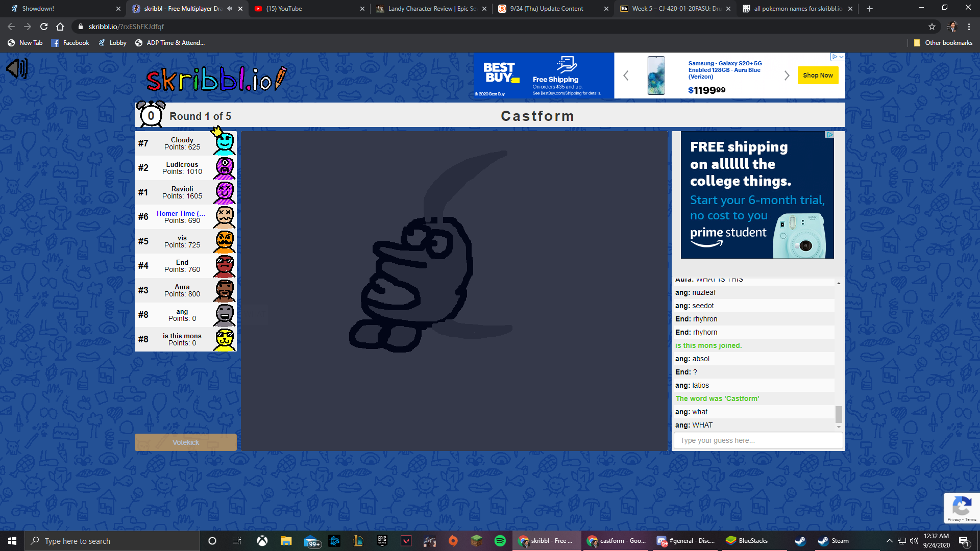Open the Lobby bookmark
Image resolution: width=980 pixels, height=551 pixels.
112,43
